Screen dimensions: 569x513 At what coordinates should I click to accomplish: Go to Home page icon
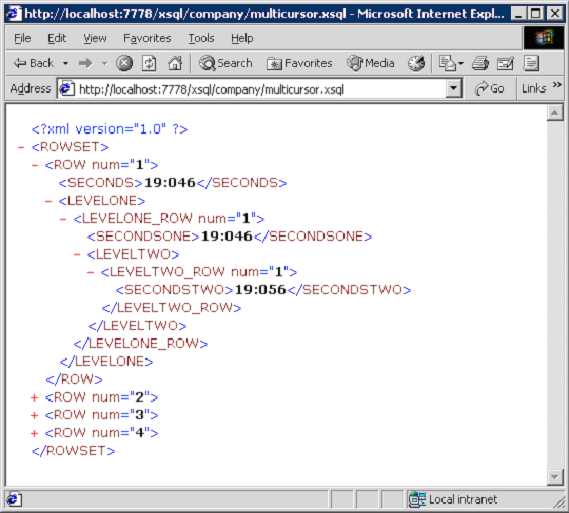point(175,63)
